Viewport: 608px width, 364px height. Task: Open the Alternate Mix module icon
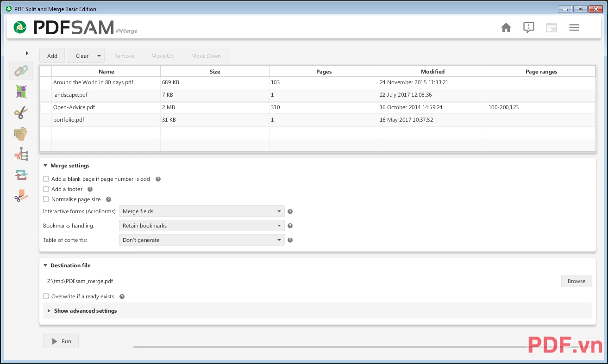pyautogui.click(x=21, y=92)
